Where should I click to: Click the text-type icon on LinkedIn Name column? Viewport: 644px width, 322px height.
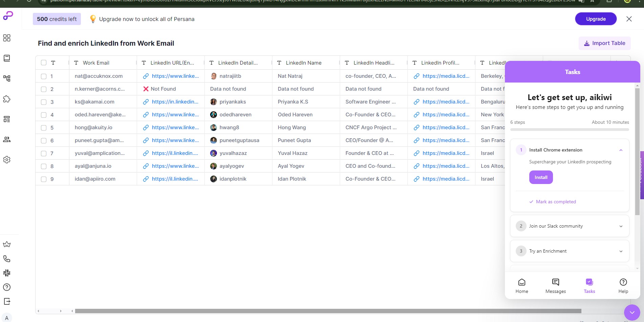pos(279,63)
